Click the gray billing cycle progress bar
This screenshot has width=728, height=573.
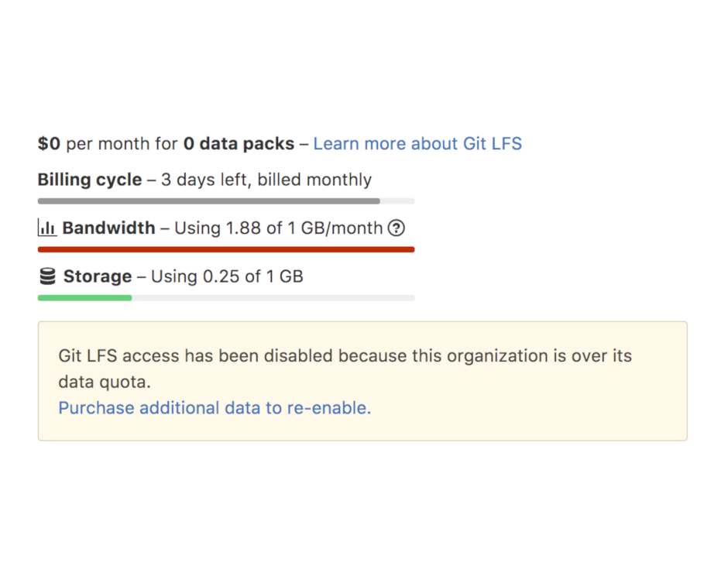coord(209,201)
